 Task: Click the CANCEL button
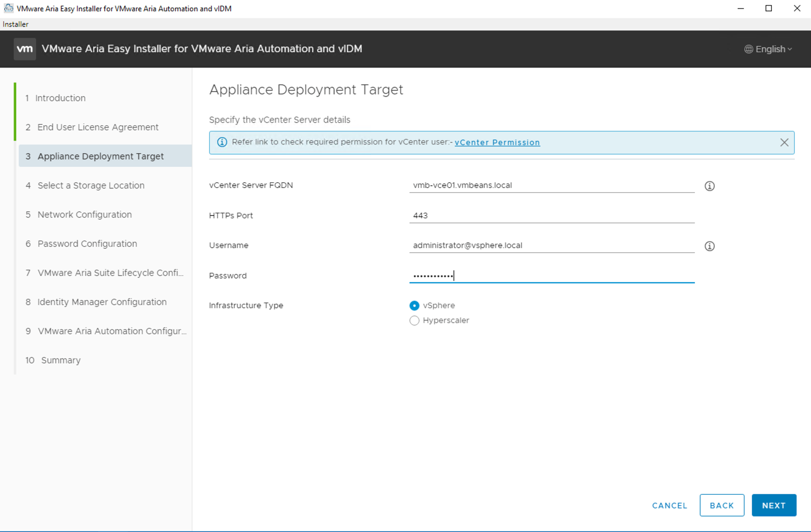[670, 505]
